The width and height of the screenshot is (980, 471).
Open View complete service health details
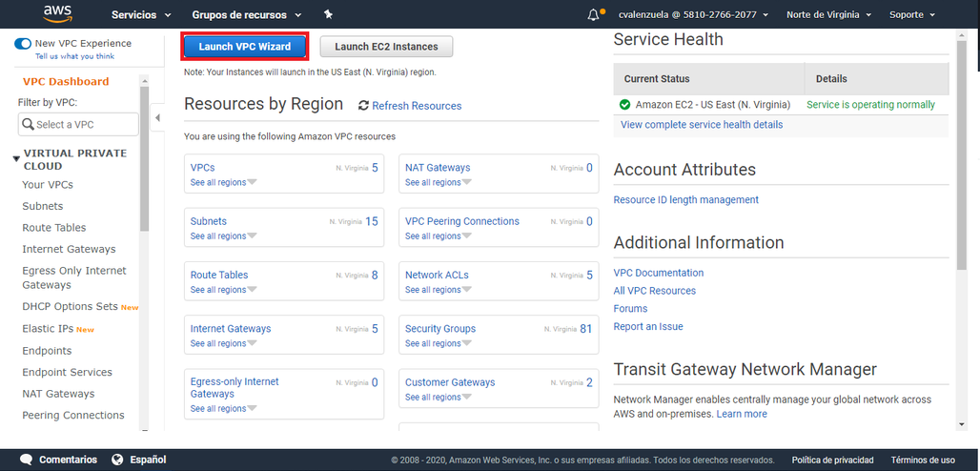[x=702, y=125]
